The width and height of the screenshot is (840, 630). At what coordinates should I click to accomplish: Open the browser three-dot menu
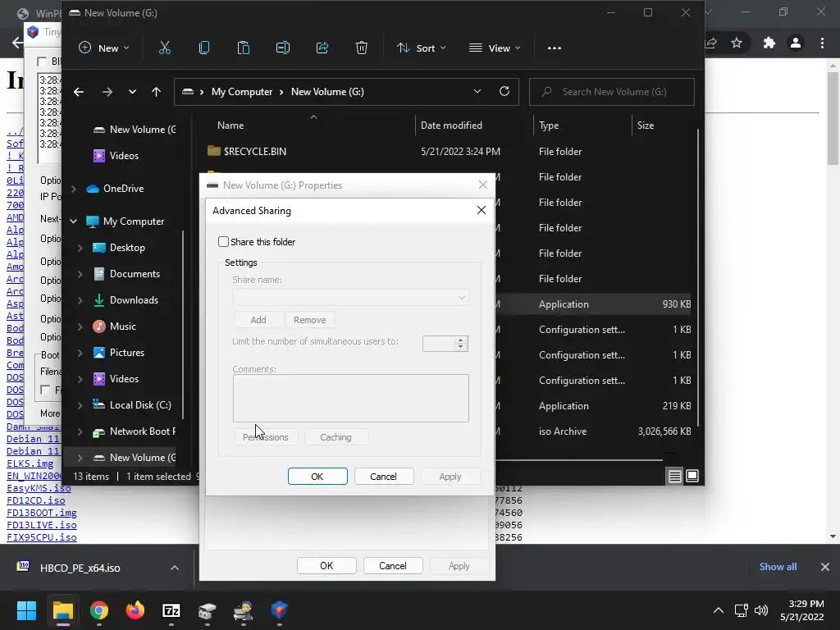click(822, 43)
